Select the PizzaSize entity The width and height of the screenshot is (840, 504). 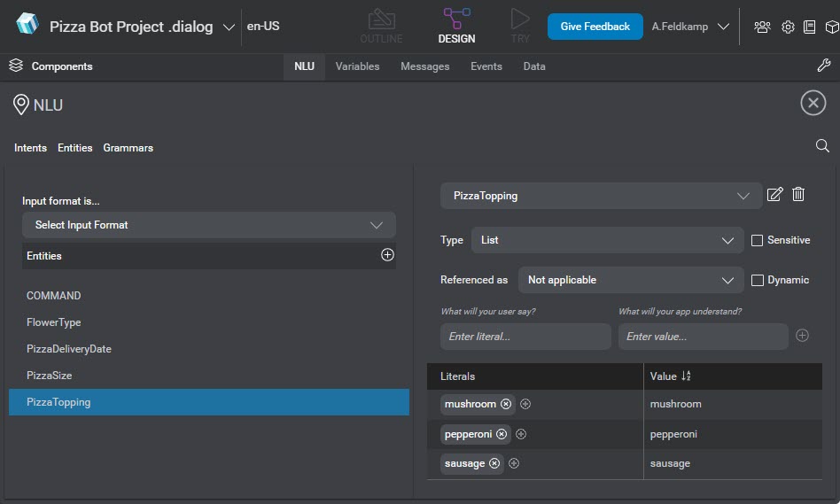click(50, 376)
